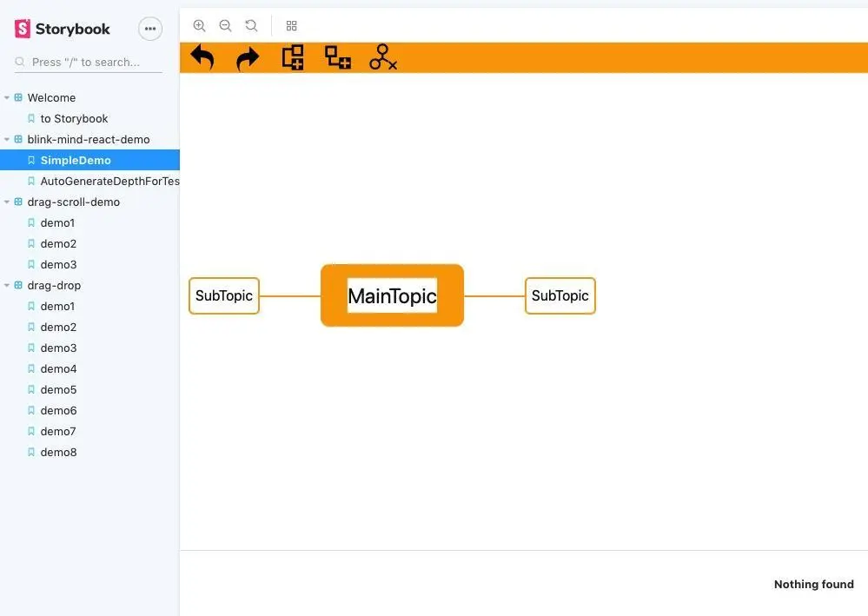Reset zoom in Storybook toolbar
Screen dimensions: 868x616
[251, 25]
